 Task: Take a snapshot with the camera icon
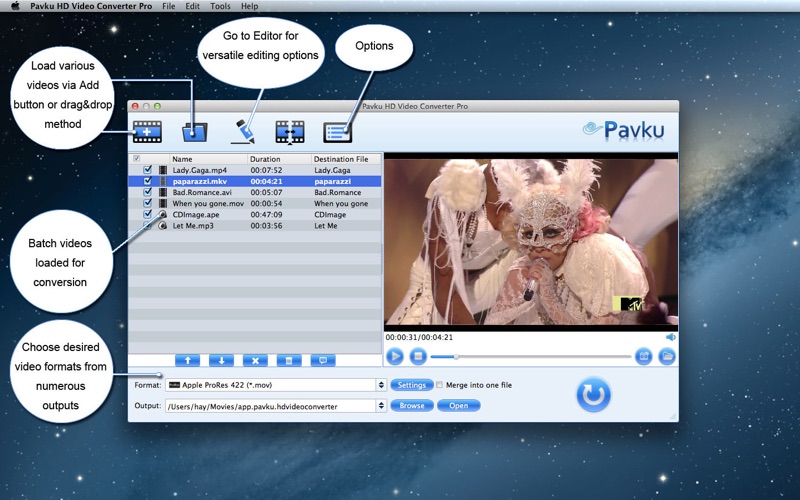[x=643, y=356]
